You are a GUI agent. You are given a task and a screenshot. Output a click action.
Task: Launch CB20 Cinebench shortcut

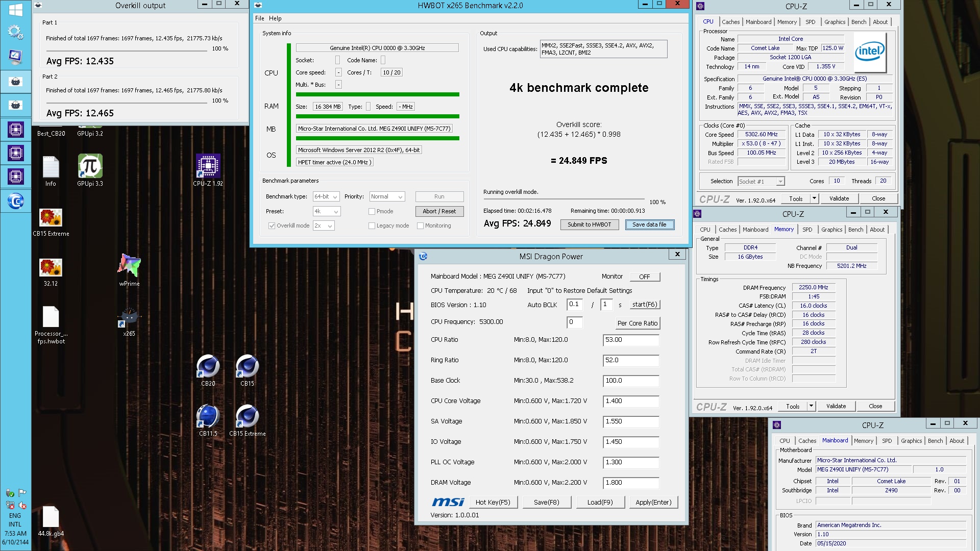[208, 370]
